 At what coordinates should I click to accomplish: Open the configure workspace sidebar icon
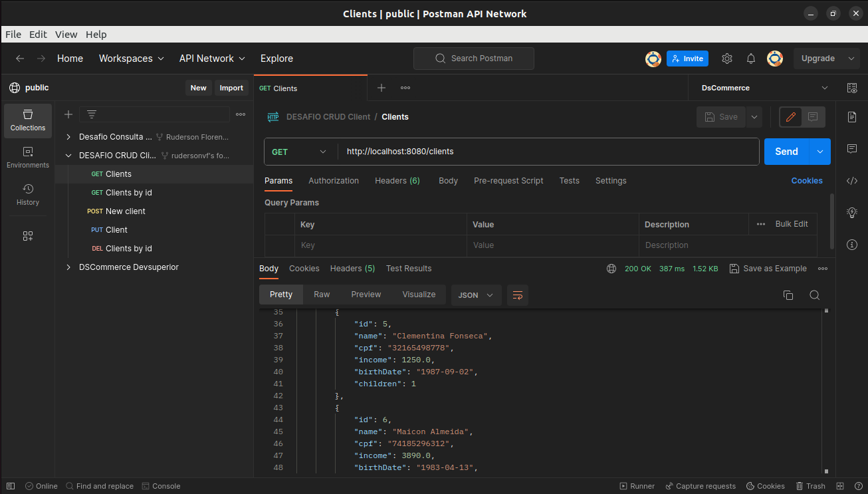(x=28, y=236)
